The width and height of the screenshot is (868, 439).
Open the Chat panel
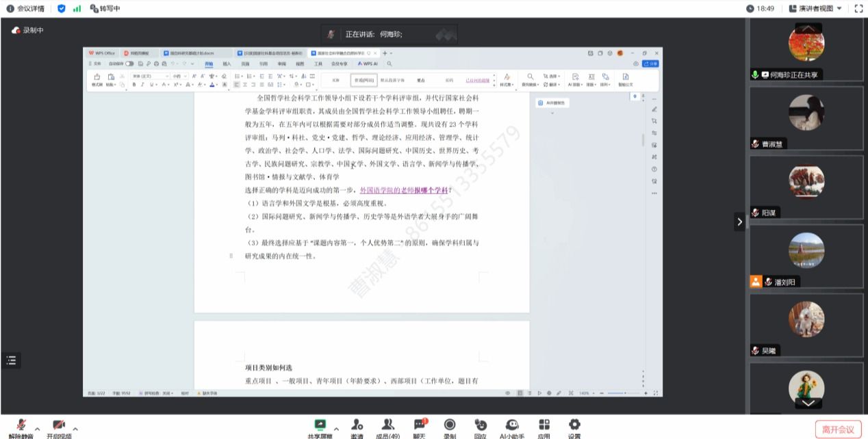pyautogui.click(x=420, y=425)
